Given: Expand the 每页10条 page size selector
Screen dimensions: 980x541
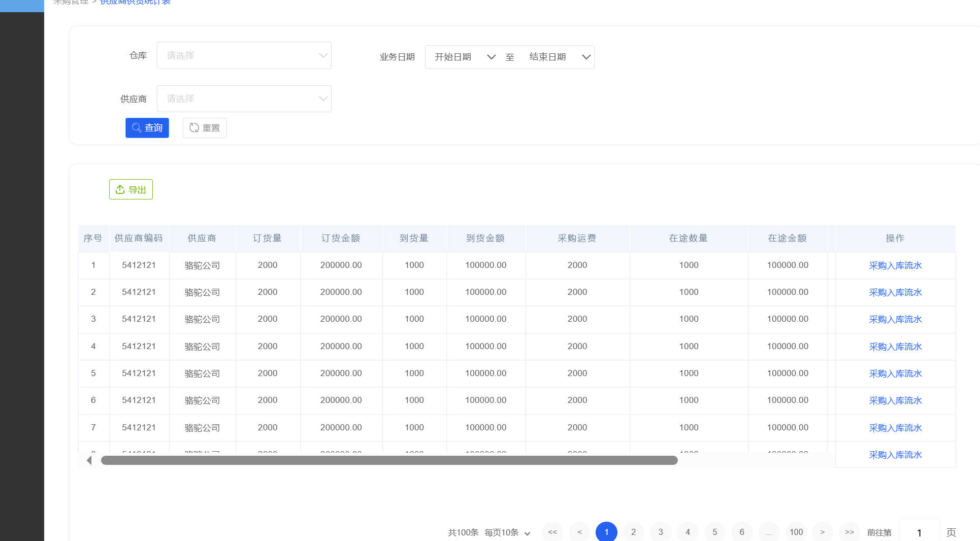Looking at the screenshot, I should click(x=507, y=532).
